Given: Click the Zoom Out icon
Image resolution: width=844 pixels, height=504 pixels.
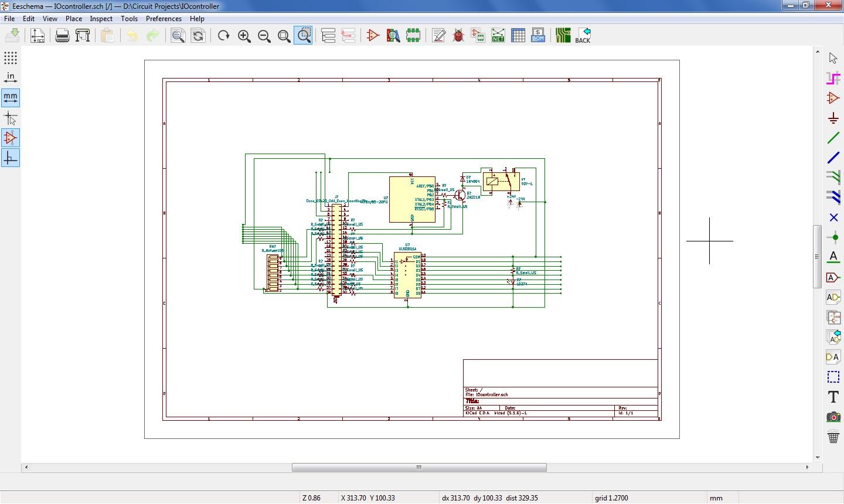Looking at the screenshot, I should click(264, 35).
